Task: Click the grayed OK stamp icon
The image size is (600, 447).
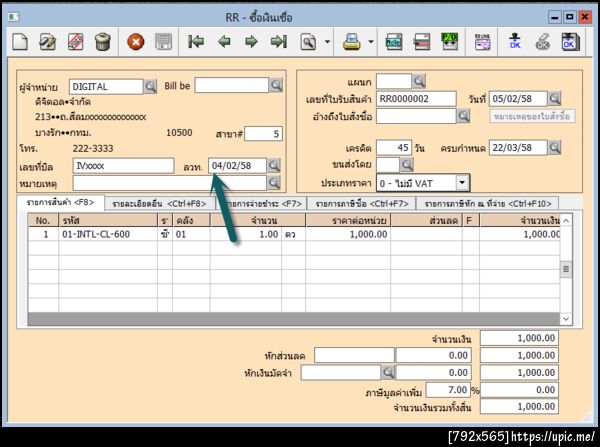Action: [x=543, y=42]
